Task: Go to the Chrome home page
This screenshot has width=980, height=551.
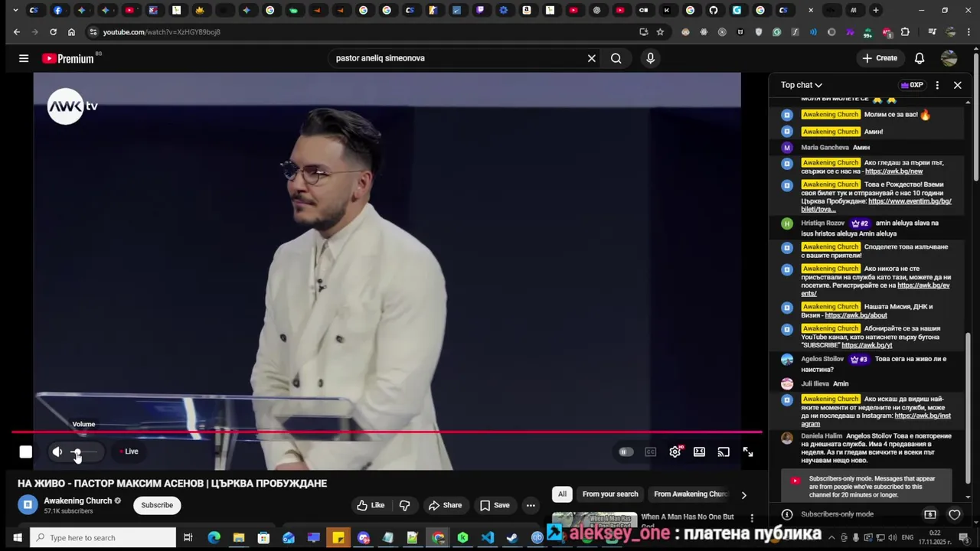Action: [71, 32]
